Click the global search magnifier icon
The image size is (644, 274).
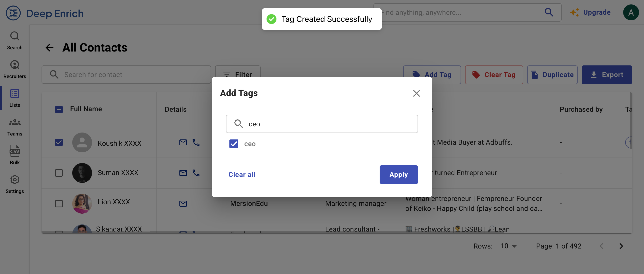[x=549, y=12]
